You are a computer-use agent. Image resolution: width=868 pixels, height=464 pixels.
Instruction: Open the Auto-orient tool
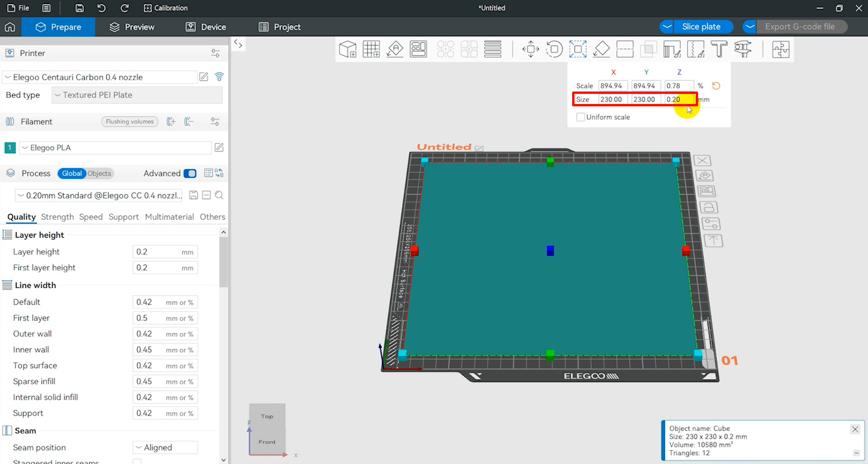pyautogui.click(x=394, y=49)
